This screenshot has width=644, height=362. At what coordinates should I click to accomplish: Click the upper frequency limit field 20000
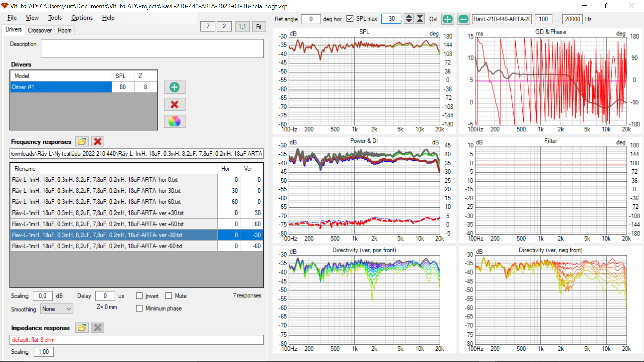click(572, 19)
